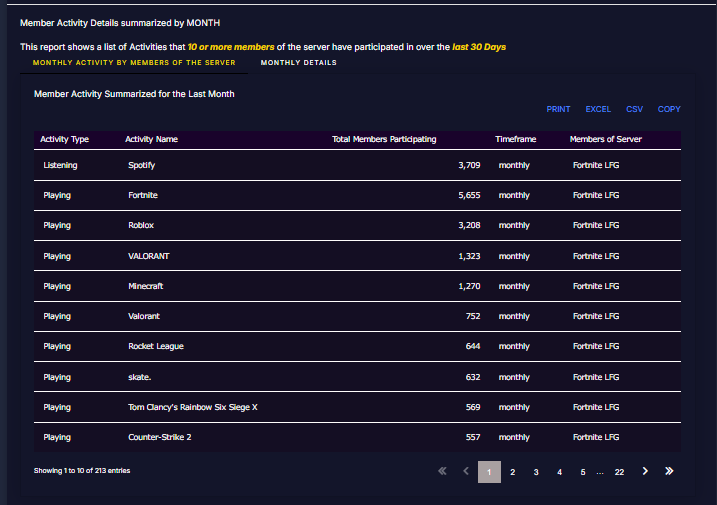Click next page arrow icon

(645, 471)
